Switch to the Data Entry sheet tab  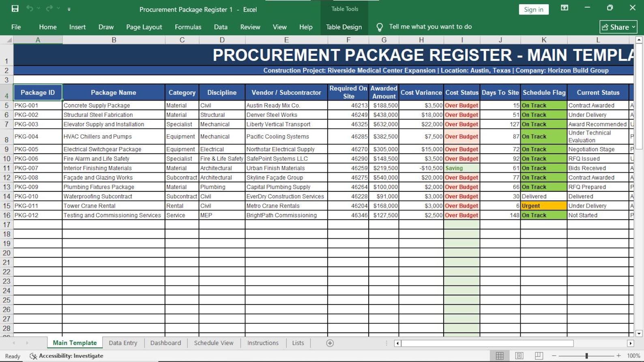123,343
